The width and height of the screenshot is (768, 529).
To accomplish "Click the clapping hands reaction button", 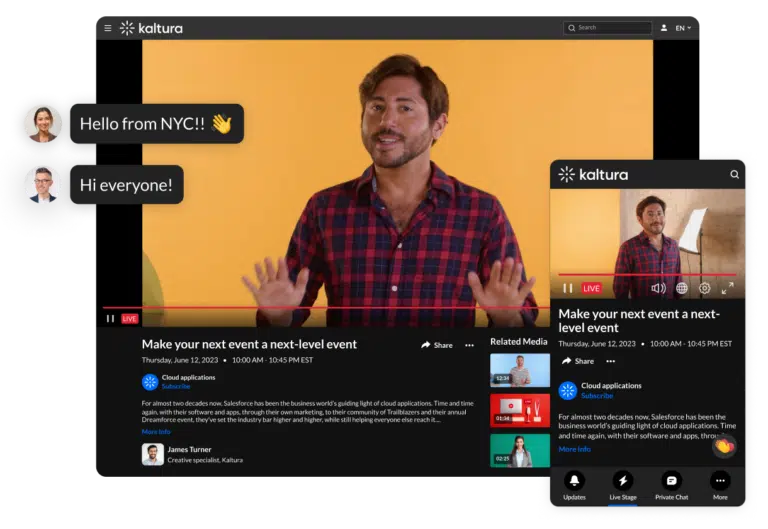I will click(723, 446).
